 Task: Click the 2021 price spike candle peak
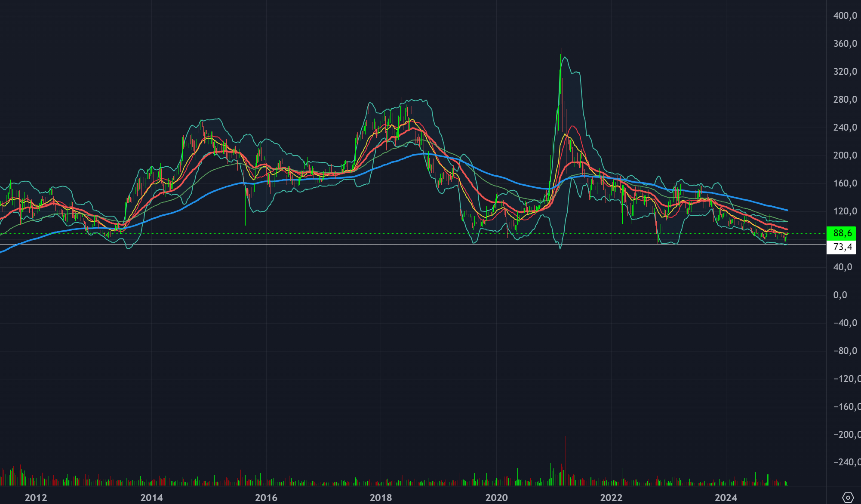tap(562, 49)
